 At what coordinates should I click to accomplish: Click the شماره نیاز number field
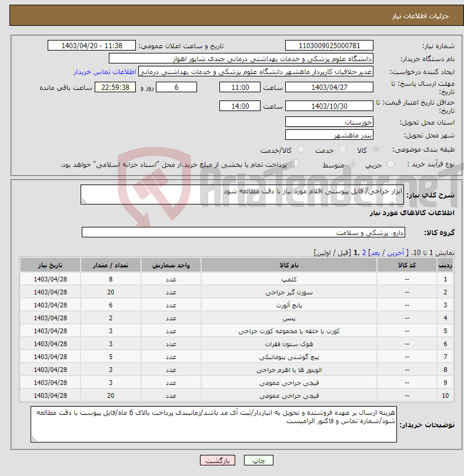[329, 45]
